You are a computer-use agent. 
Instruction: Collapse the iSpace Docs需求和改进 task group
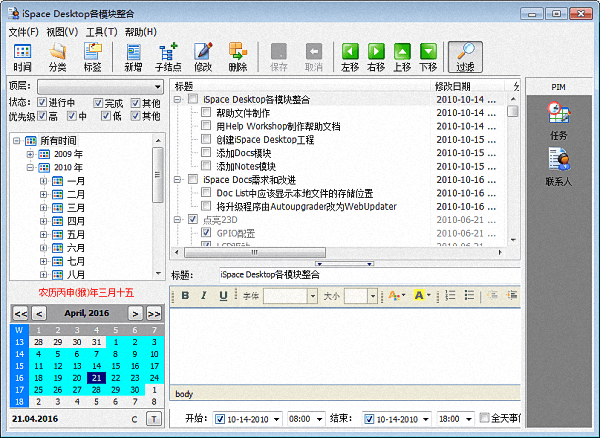177,179
